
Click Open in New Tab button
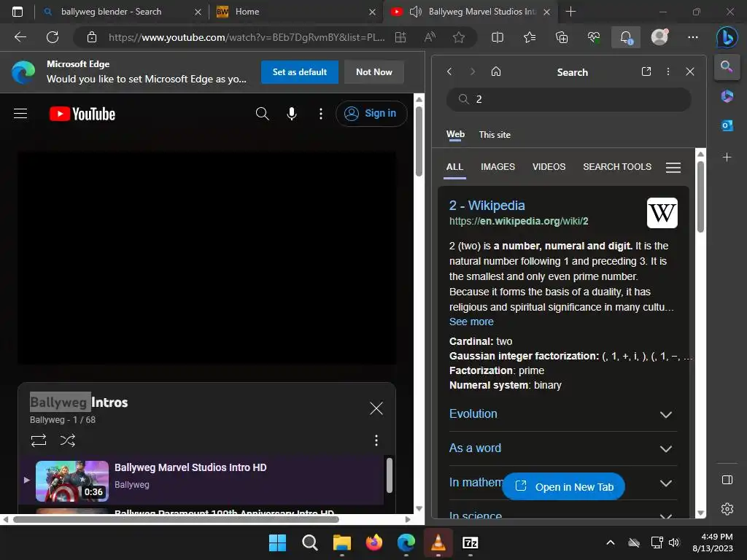(564, 486)
